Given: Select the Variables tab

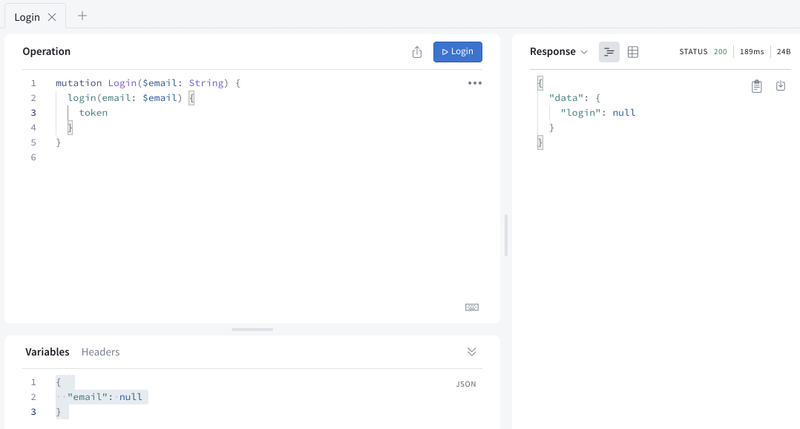Looking at the screenshot, I should 47,352.
